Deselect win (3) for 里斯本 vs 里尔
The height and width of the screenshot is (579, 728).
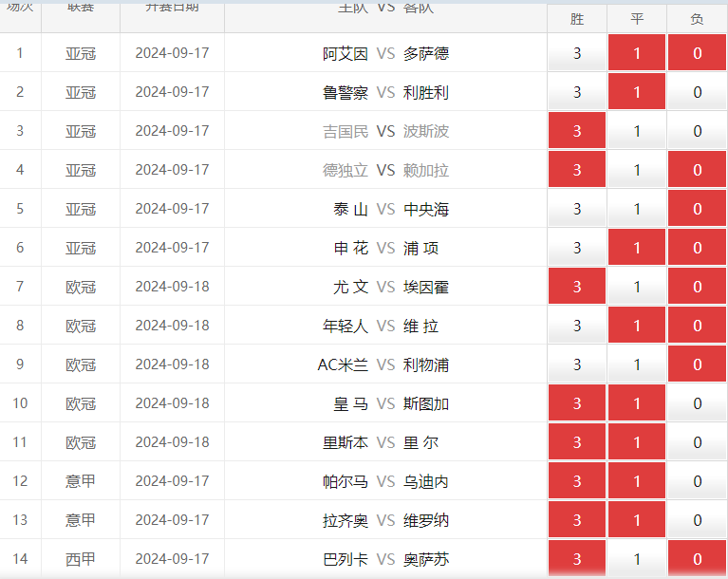(577, 442)
